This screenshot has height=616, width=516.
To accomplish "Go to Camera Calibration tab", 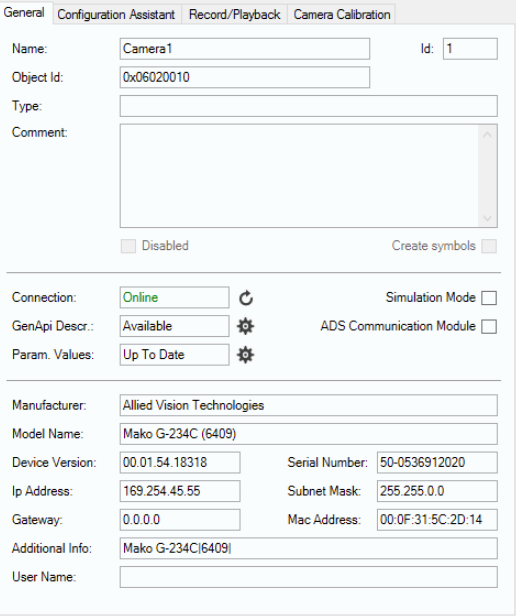I will 342,15.
